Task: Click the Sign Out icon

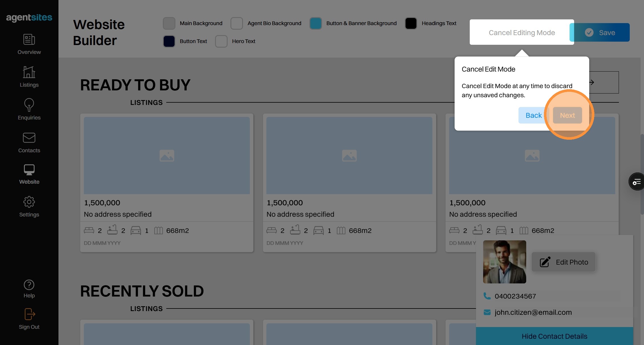Action: (29, 314)
